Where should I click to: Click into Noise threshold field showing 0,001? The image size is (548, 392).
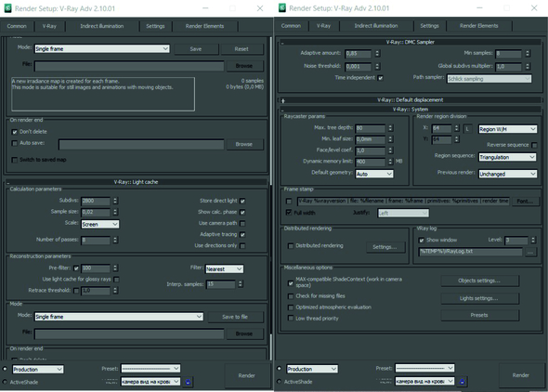click(x=358, y=66)
